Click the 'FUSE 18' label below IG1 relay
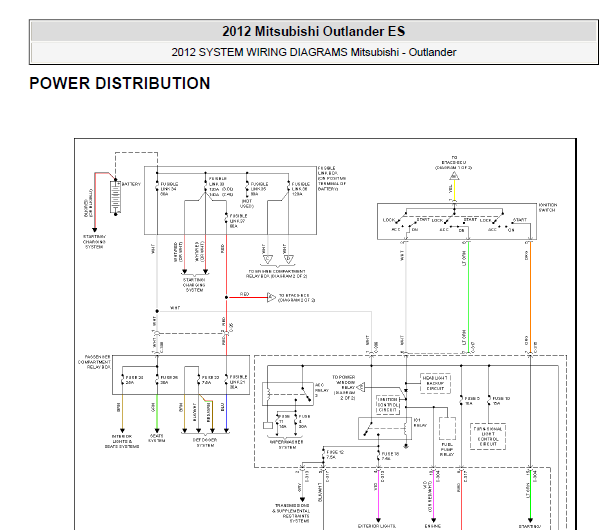The height and width of the screenshot is (530, 602). [x=390, y=456]
